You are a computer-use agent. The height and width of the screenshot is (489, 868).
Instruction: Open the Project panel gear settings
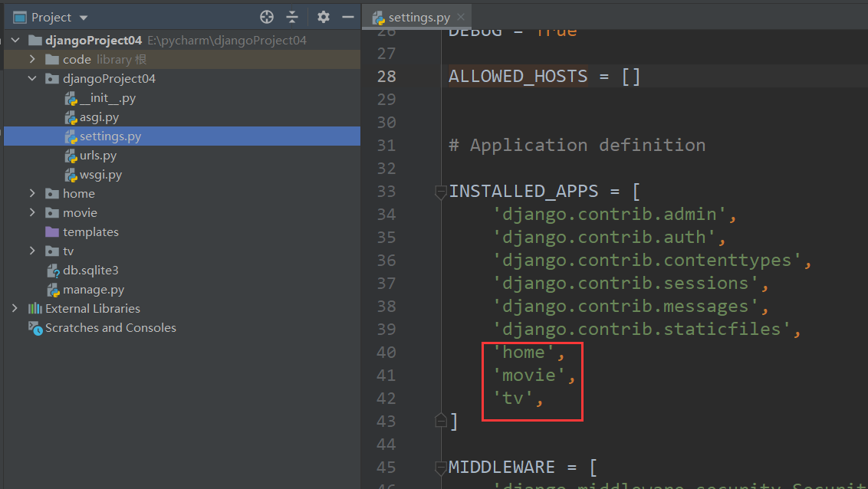(x=324, y=17)
